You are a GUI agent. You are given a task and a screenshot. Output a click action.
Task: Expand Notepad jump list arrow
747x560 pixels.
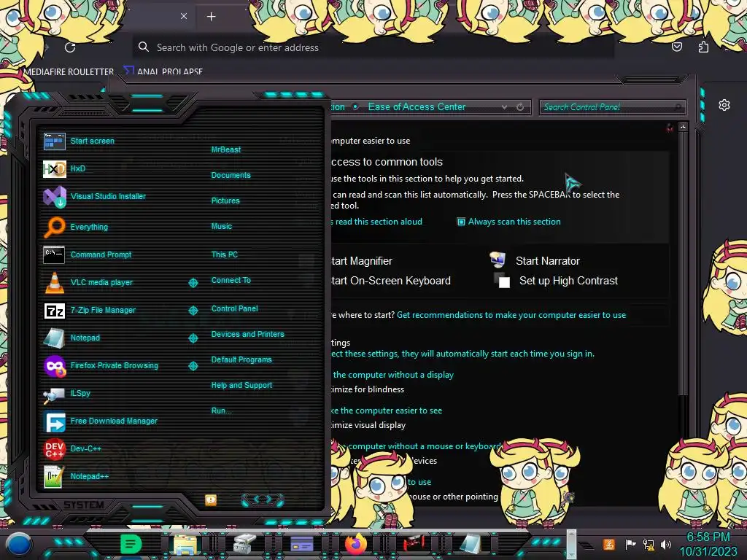point(193,338)
